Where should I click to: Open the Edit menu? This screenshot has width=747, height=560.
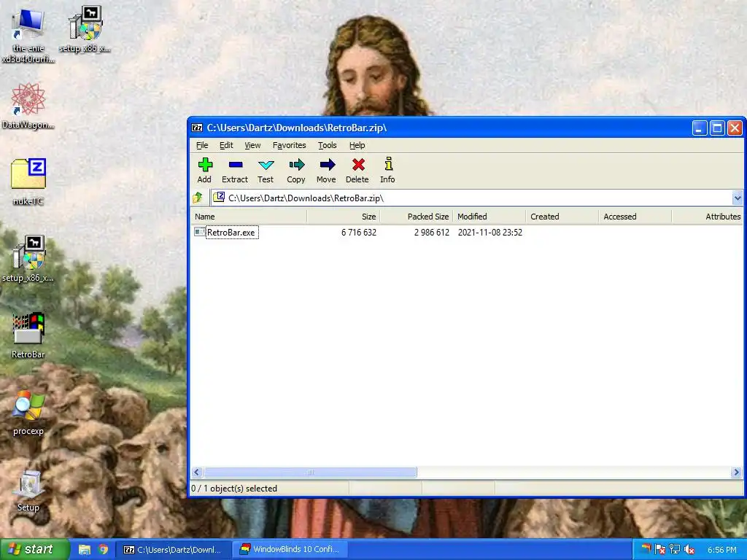226,145
